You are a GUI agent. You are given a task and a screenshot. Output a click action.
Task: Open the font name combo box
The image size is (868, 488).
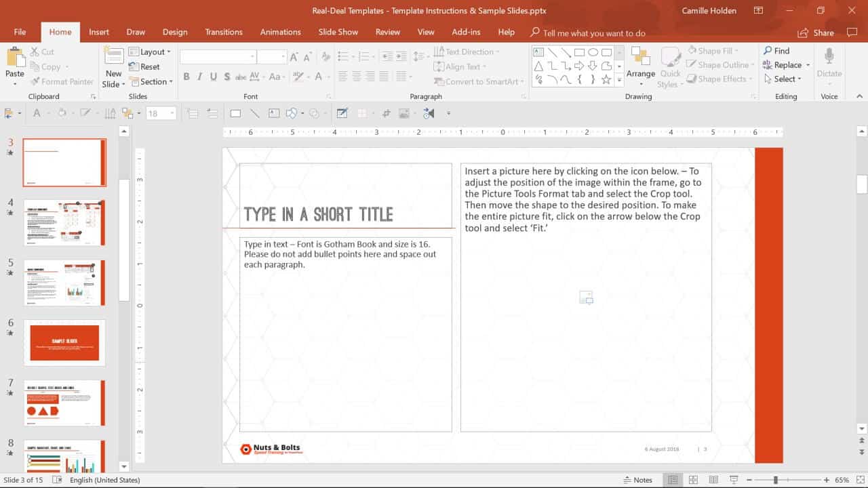tap(218, 57)
